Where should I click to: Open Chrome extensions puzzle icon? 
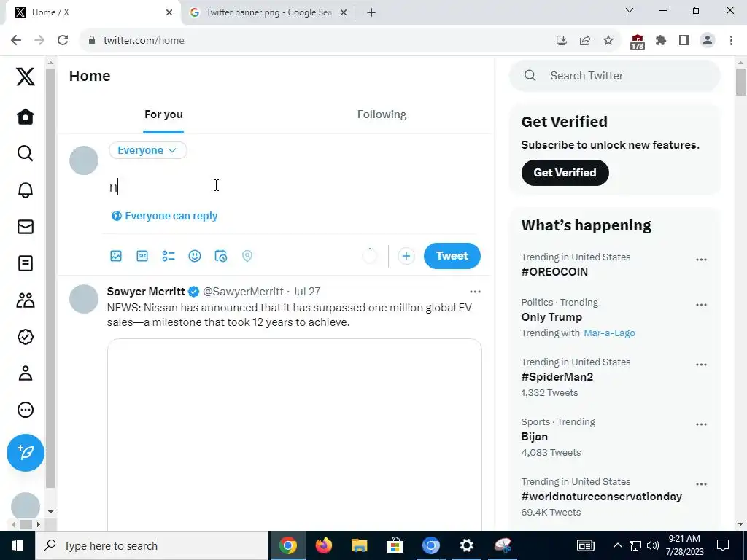[x=661, y=41]
